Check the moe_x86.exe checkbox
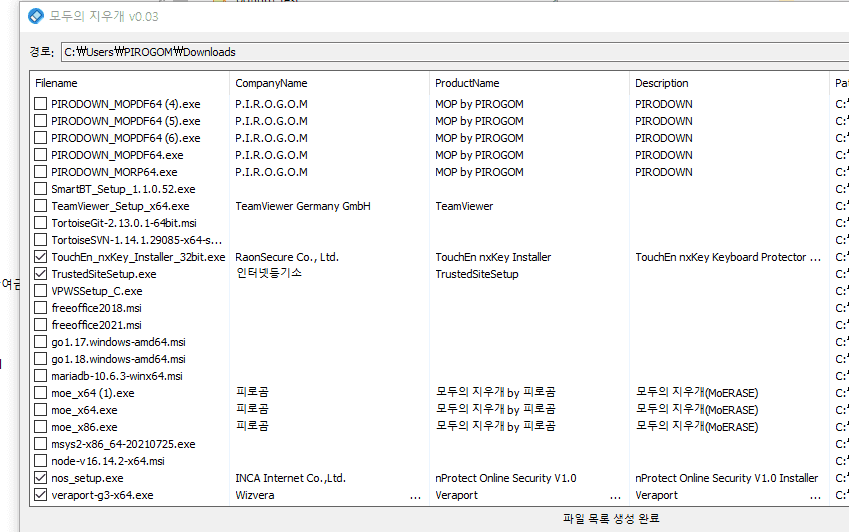This screenshot has height=532, width=849. [41, 426]
